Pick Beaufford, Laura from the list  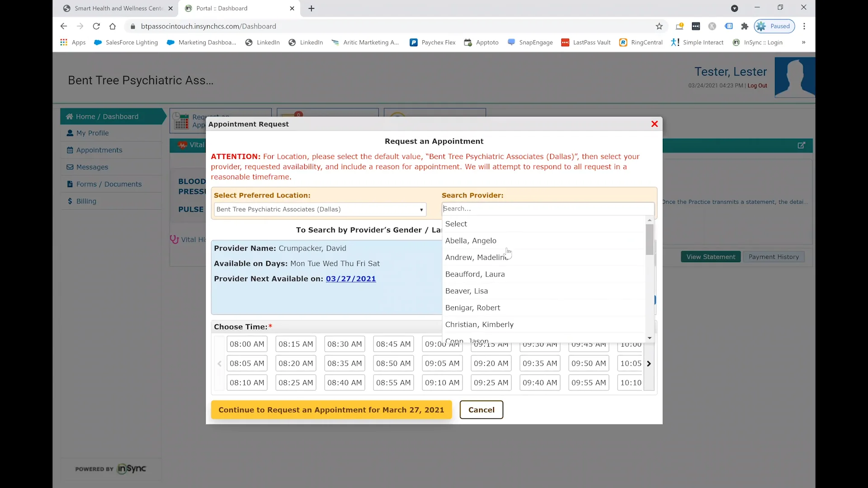pos(544,274)
